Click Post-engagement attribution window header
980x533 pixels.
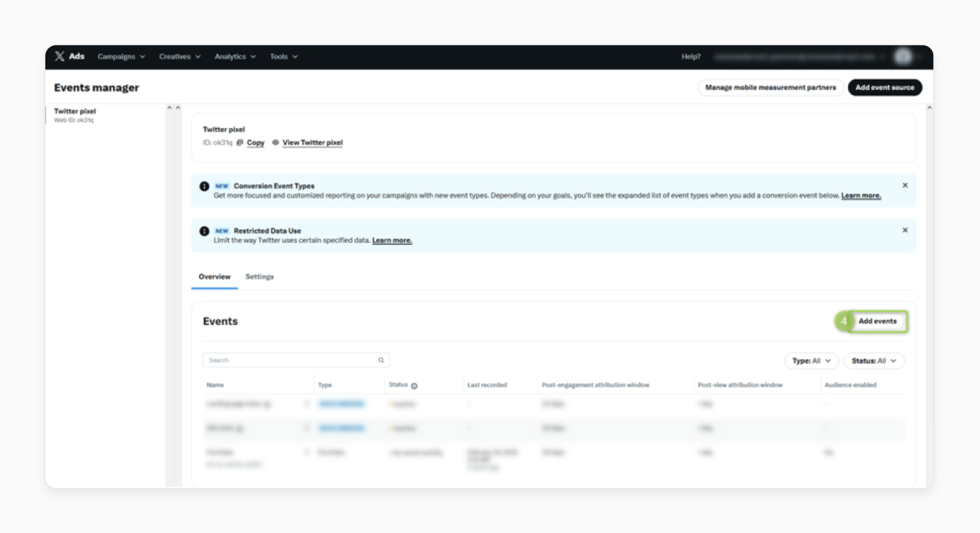pyautogui.click(x=595, y=385)
